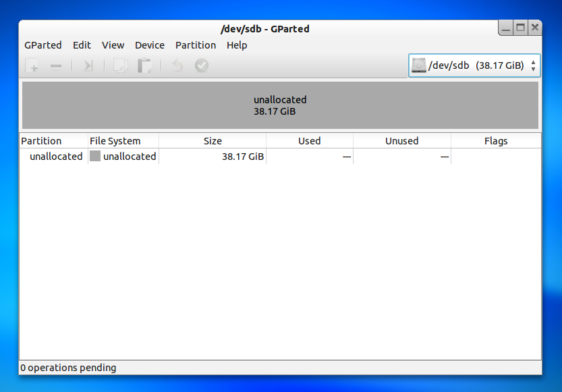Minimize the GParted window
The width and height of the screenshot is (562, 392).
pyautogui.click(x=506, y=28)
